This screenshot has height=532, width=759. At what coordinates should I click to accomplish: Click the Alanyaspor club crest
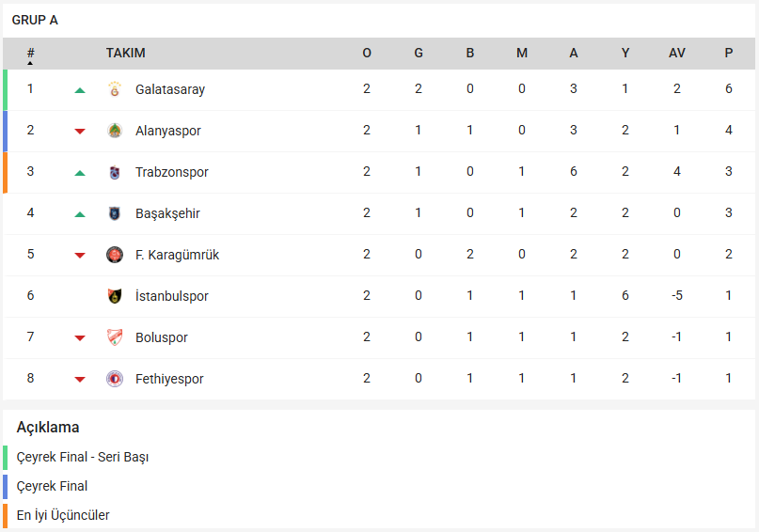click(x=115, y=132)
